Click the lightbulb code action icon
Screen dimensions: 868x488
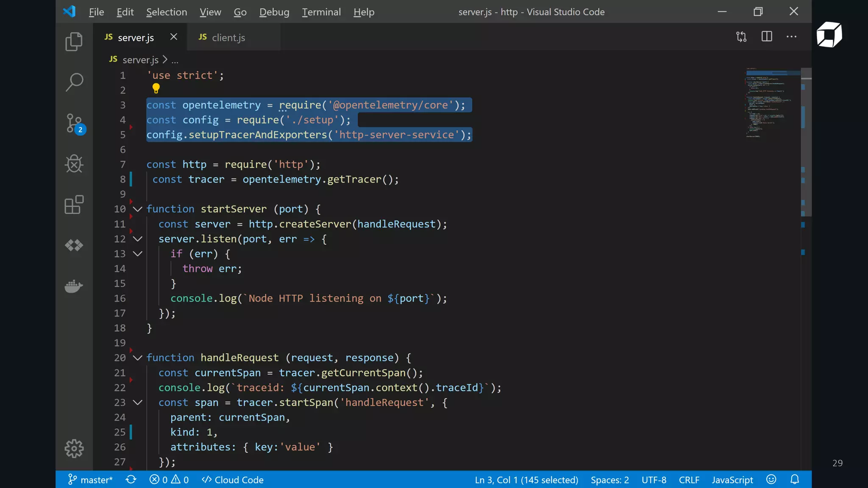(x=156, y=89)
